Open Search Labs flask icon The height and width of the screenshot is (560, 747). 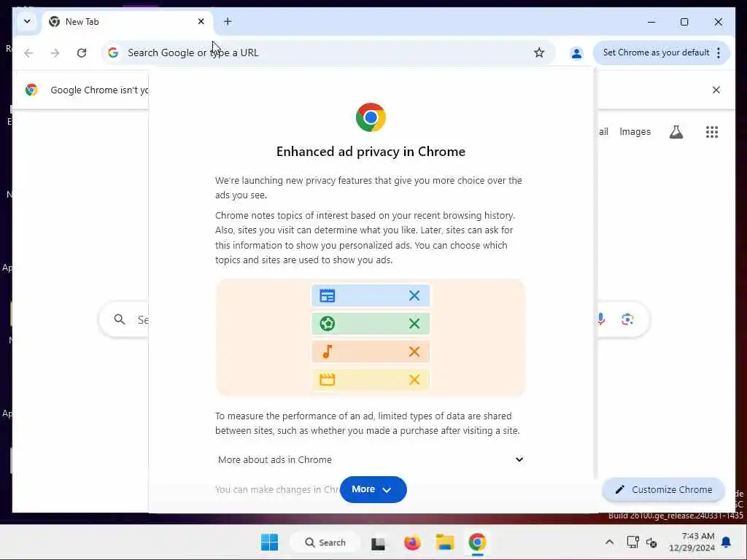676,132
